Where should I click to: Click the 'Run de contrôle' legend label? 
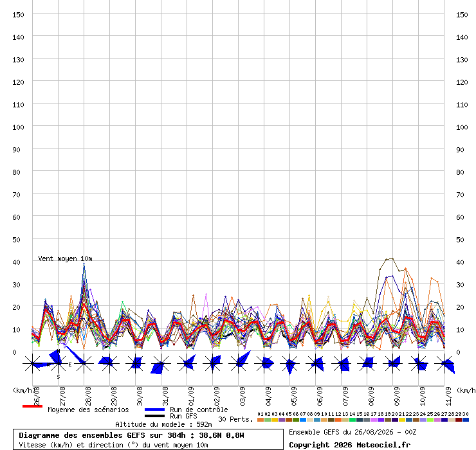[x=199, y=410]
